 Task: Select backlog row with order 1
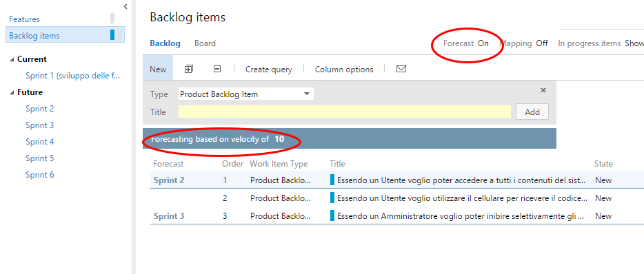[397, 180]
